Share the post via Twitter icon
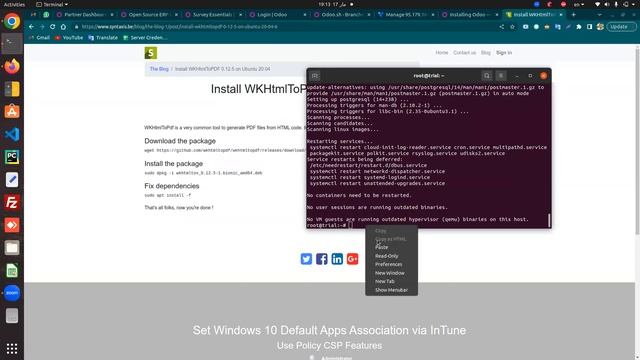Screen dimensions: 640x360 [306, 259]
